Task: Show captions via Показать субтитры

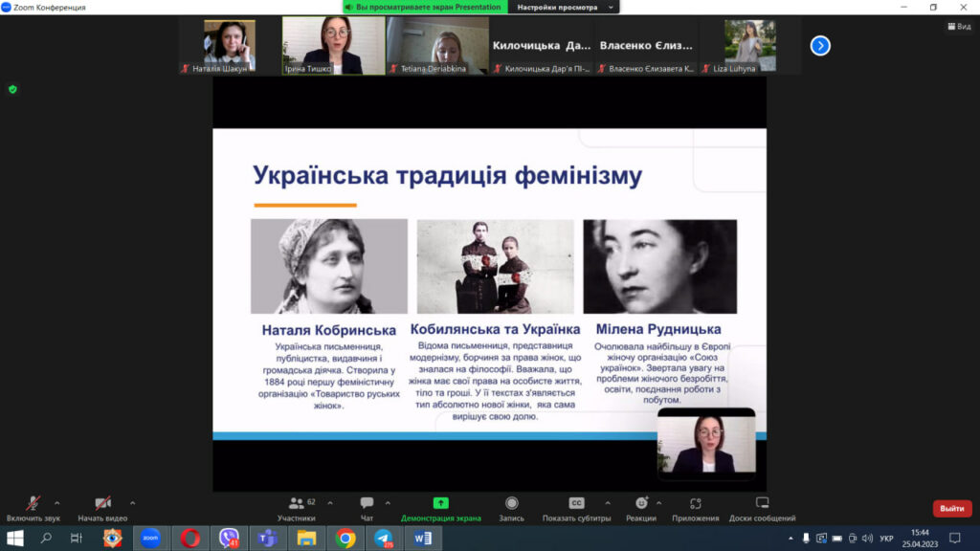Action: (x=576, y=503)
